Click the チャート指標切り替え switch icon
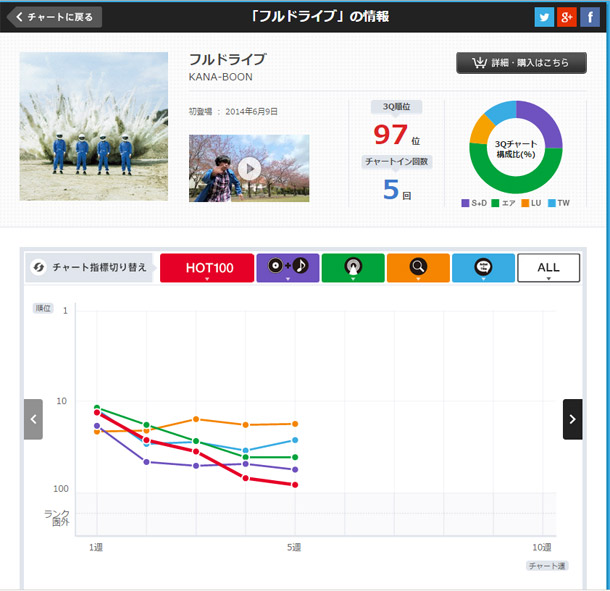 (x=39, y=268)
